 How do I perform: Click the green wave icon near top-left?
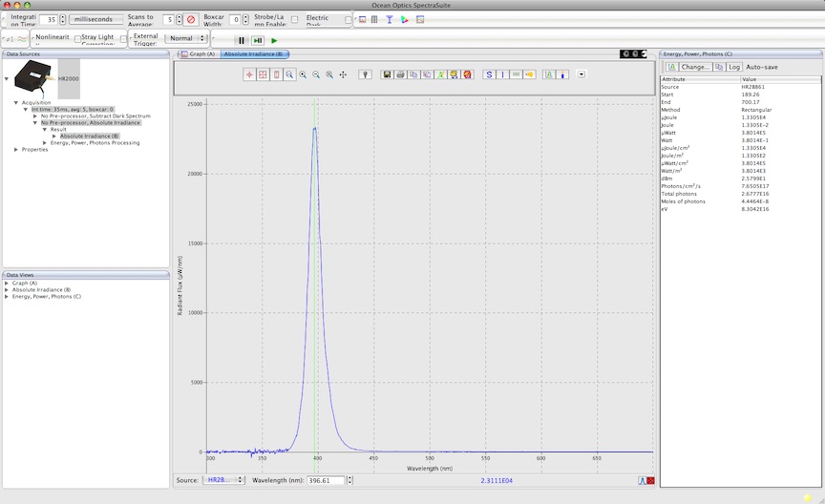[x=22, y=39]
